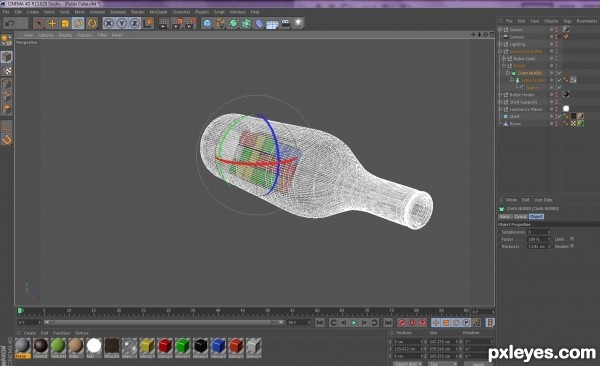Expand the Lighting group in object tree
The height and width of the screenshot is (366, 600).
500,44
